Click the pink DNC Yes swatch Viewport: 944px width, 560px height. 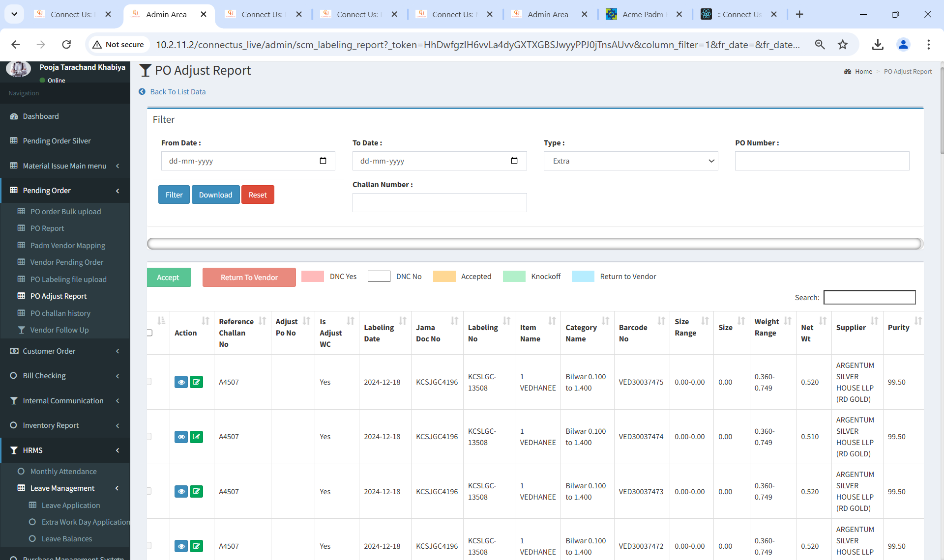(x=313, y=276)
